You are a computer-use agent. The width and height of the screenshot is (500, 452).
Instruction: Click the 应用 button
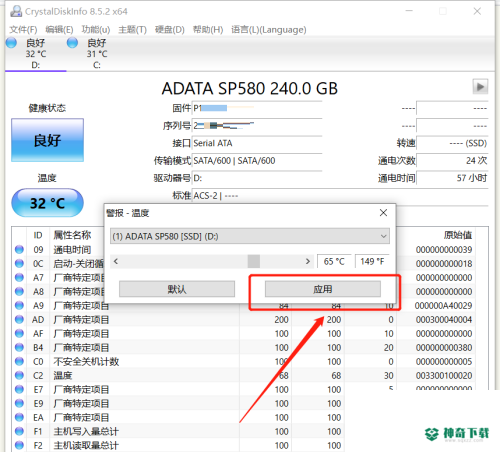323,289
